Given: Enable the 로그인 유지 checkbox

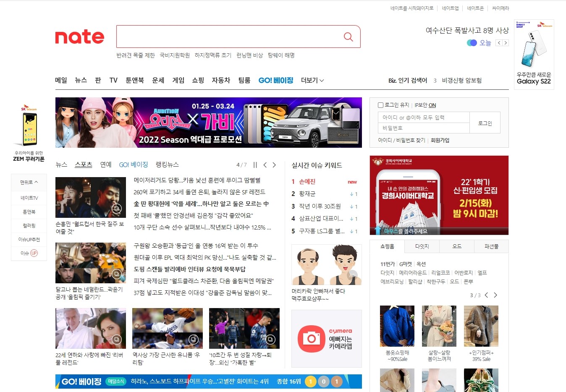Looking at the screenshot, I should click(x=380, y=105).
